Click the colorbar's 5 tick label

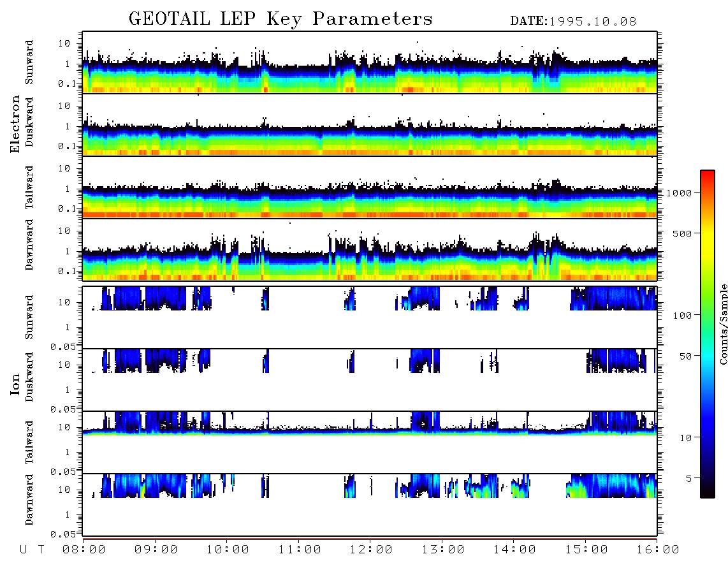click(688, 478)
